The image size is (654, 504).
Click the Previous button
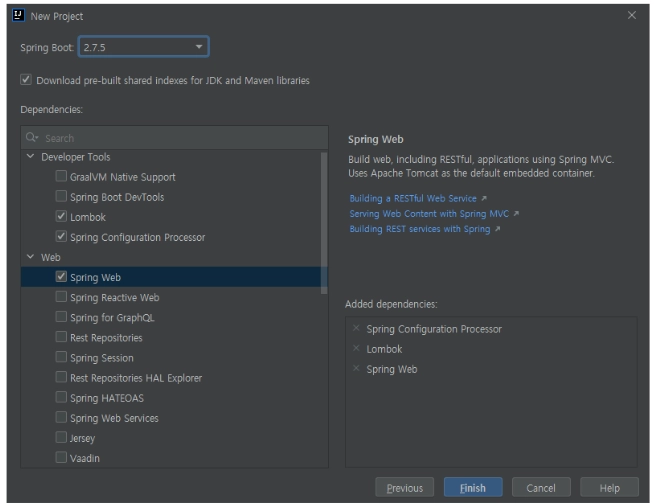point(405,487)
